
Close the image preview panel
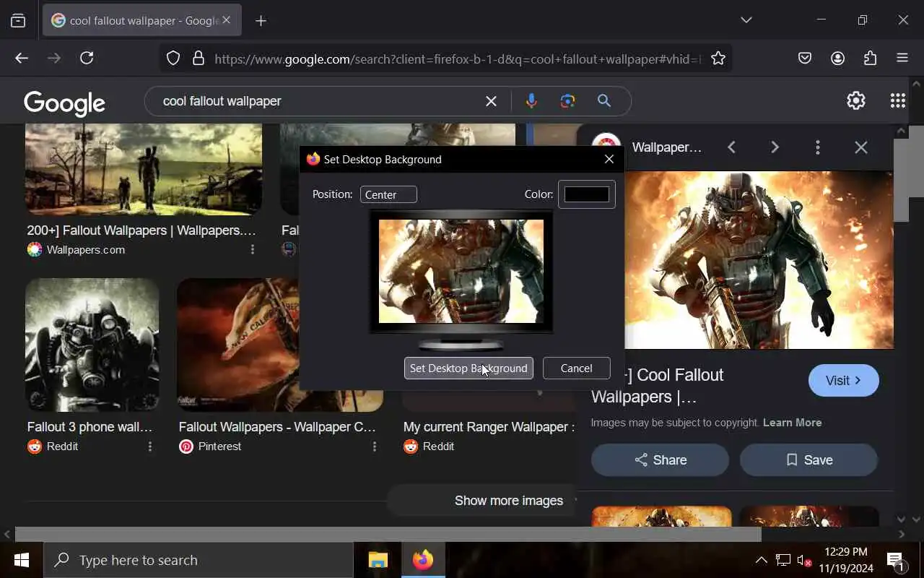click(860, 147)
